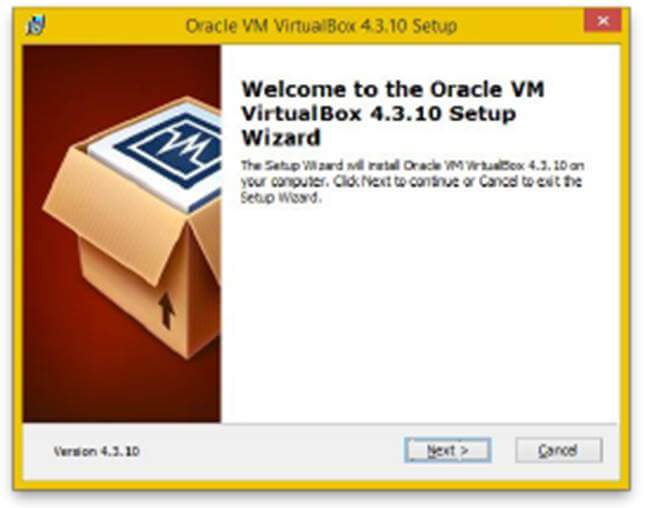Select the Version 4.3.10 label
Image resolution: width=650 pixels, height=508 pixels.
coord(97,451)
